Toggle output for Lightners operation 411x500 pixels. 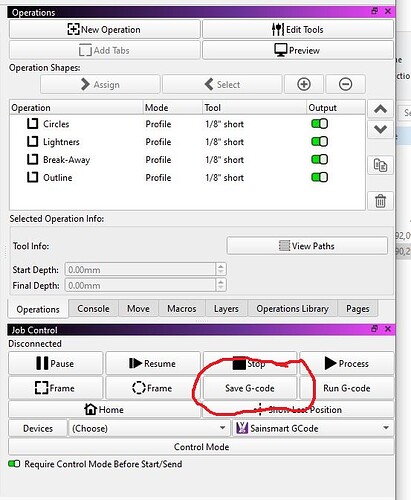coord(319,142)
